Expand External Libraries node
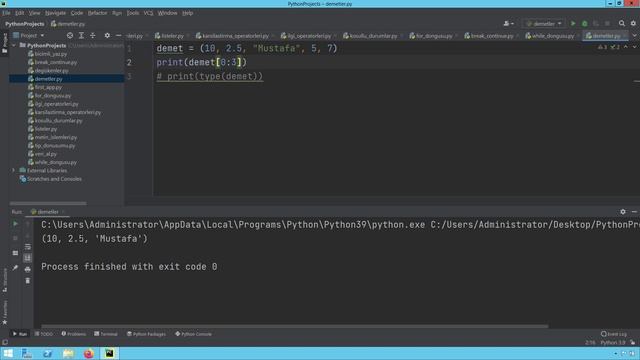The height and width of the screenshot is (360, 640). click(x=14, y=171)
